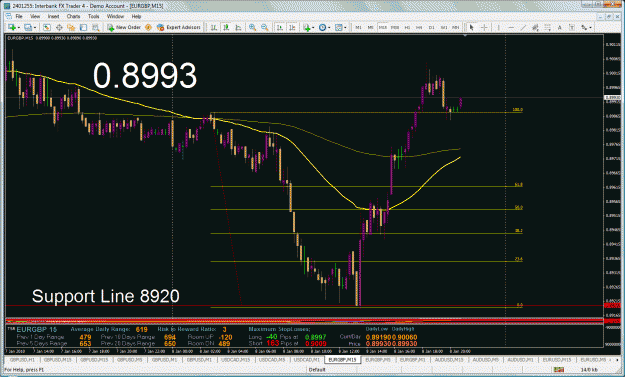Select the Fibonacci Retracement tool

[547, 27]
